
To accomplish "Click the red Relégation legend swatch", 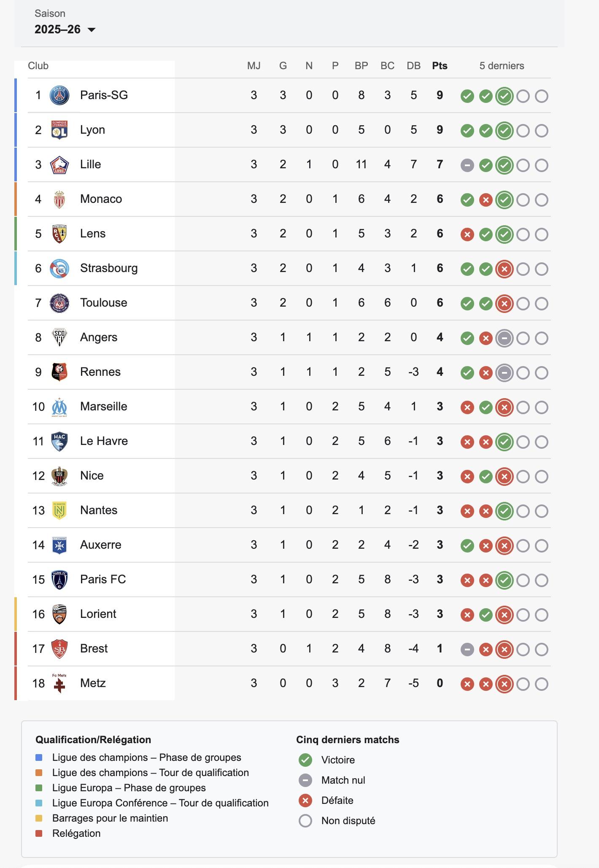I will pyautogui.click(x=39, y=833).
